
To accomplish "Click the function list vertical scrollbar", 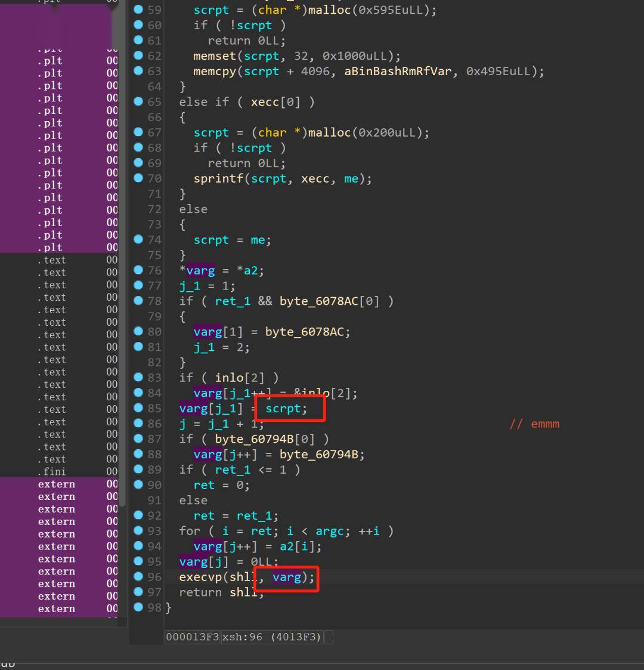I will [x=123, y=257].
